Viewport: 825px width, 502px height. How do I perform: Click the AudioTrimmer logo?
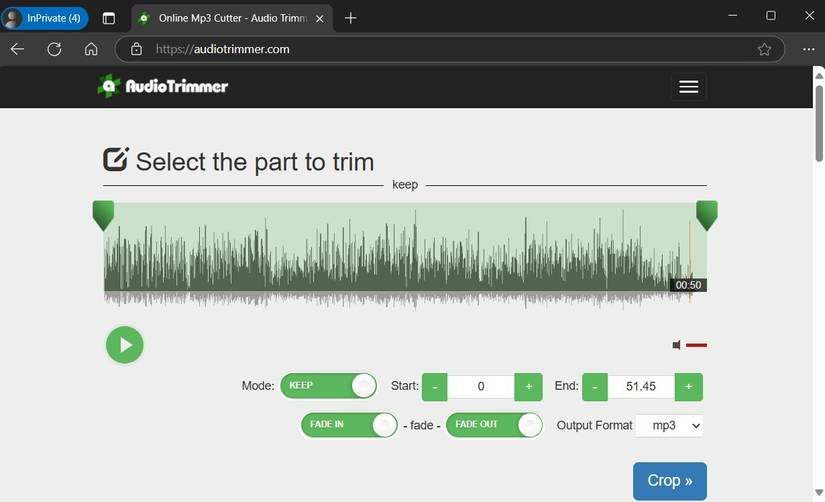163,86
